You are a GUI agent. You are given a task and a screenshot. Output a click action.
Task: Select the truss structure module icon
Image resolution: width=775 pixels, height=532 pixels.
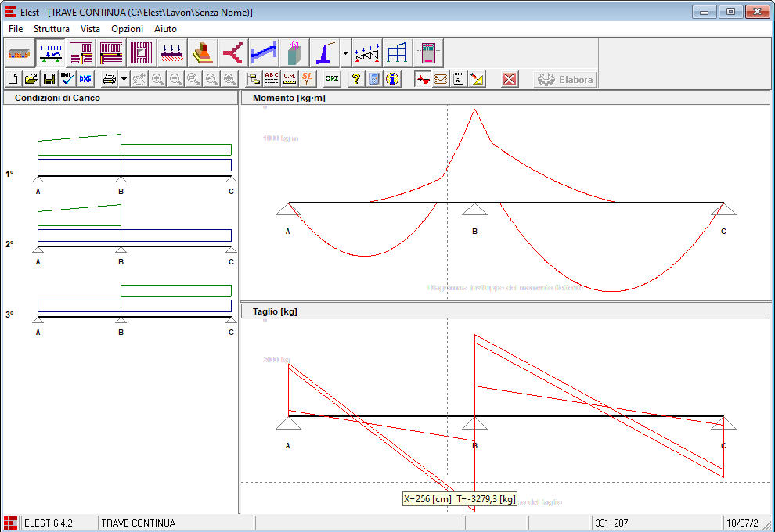coord(368,52)
